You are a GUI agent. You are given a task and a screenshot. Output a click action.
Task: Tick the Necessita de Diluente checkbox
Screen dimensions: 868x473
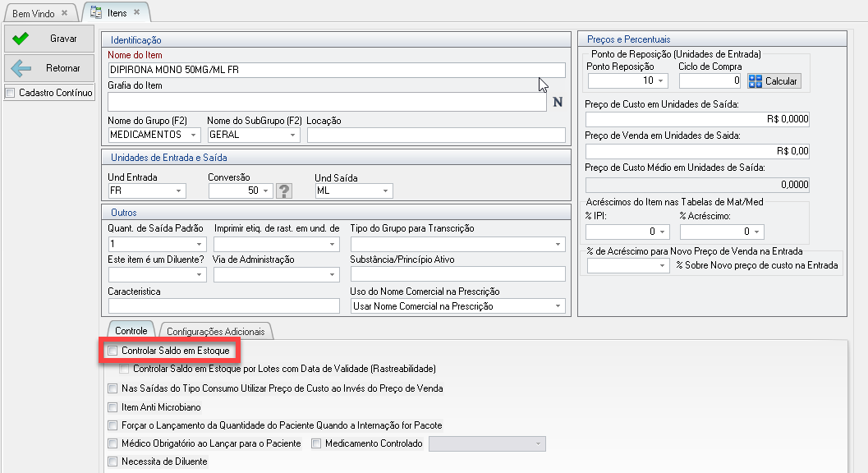pos(113,462)
